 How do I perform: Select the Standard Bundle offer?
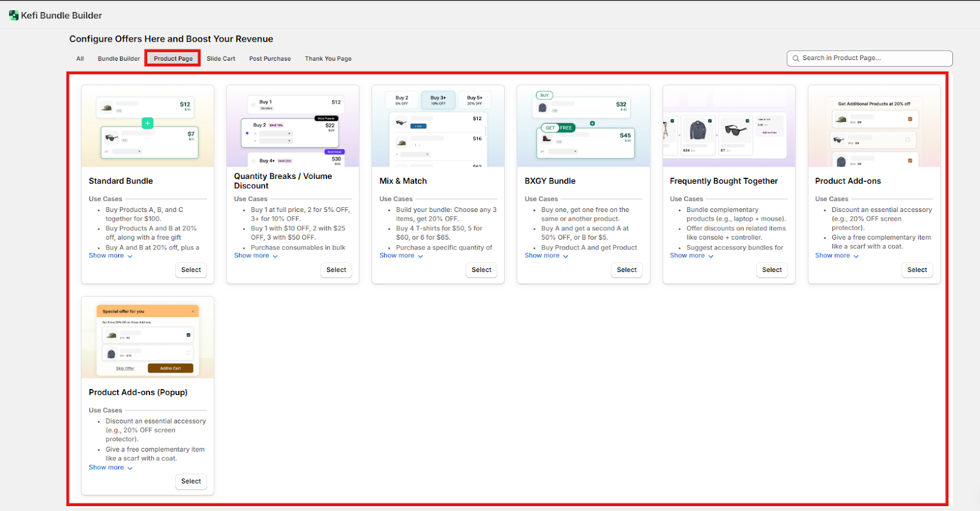pos(191,270)
